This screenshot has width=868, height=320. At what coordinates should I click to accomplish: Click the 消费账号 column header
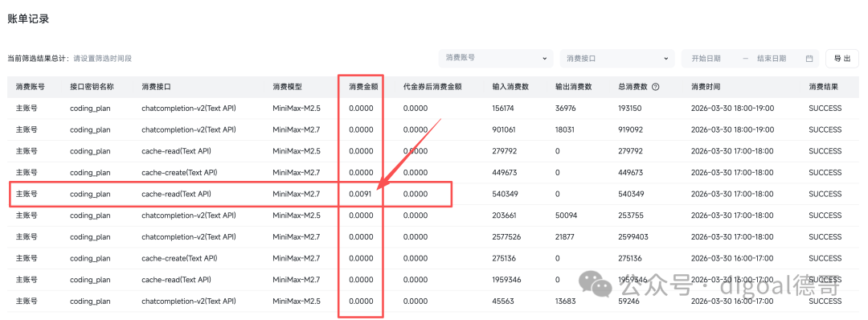tap(31, 87)
